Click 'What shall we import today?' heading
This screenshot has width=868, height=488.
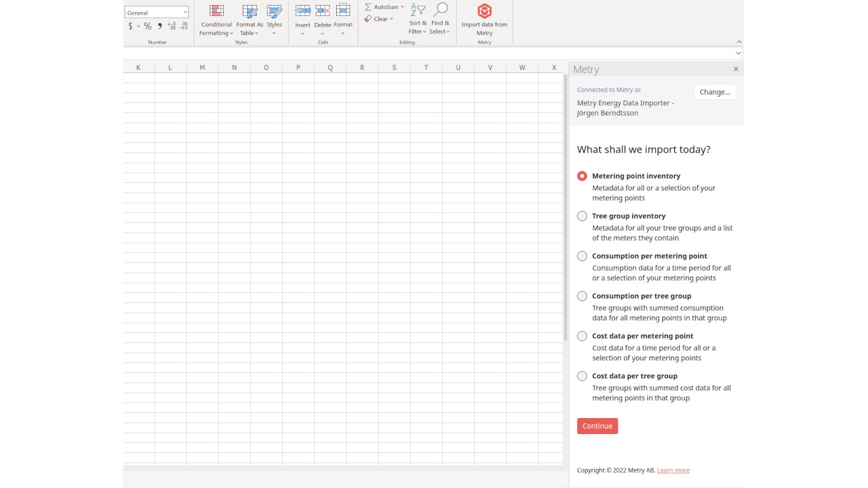[x=644, y=150]
